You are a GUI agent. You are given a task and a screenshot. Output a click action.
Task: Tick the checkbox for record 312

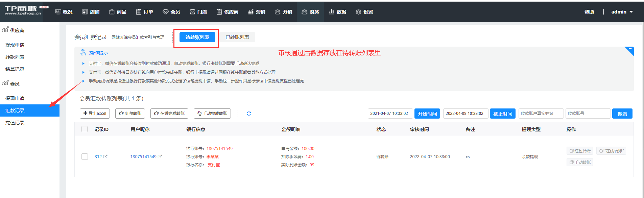pos(85,156)
